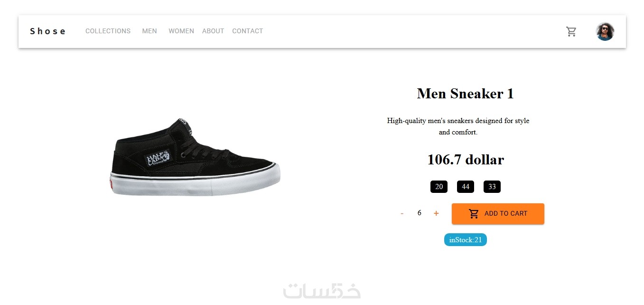The image size is (644, 305).
Task: Visit the Contact page
Action: pos(247,31)
